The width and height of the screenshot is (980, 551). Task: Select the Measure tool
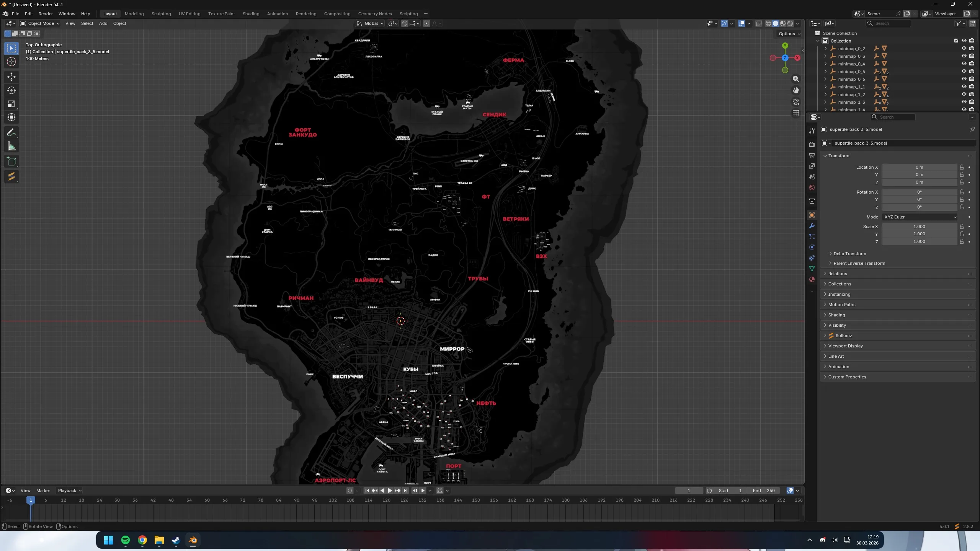coord(11,146)
